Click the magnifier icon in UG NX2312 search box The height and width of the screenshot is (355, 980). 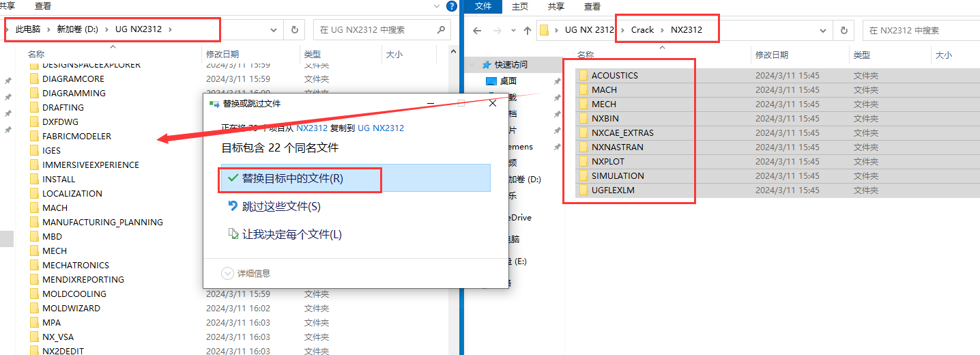(x=441, y=29)
